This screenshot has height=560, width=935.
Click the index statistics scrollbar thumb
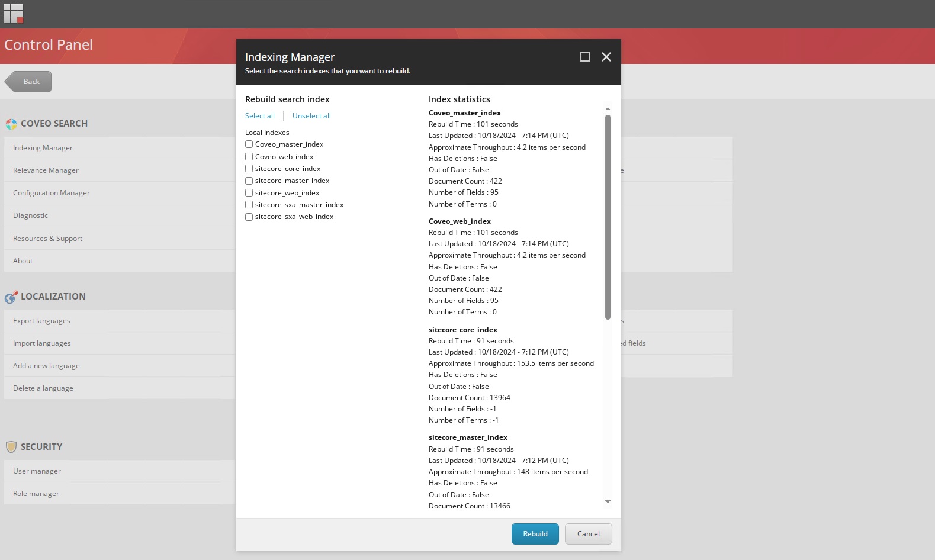pyautogui.click(x=608, y=217)
